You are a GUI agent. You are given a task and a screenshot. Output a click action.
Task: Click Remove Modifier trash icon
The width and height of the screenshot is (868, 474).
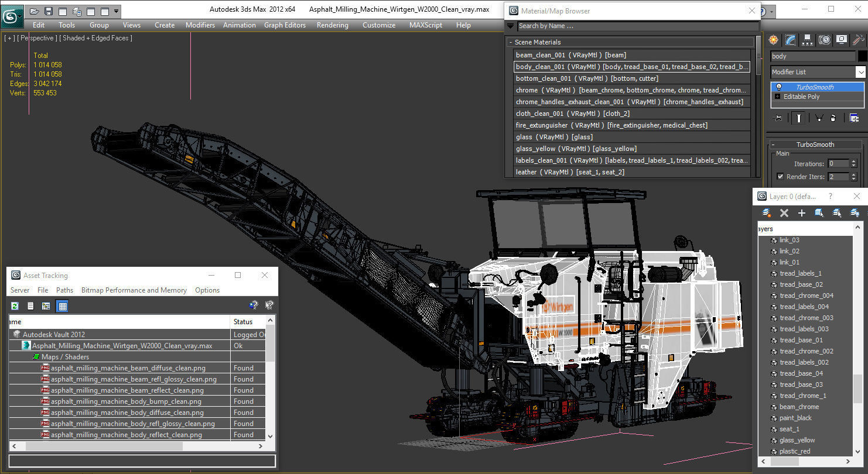[833, 118]
